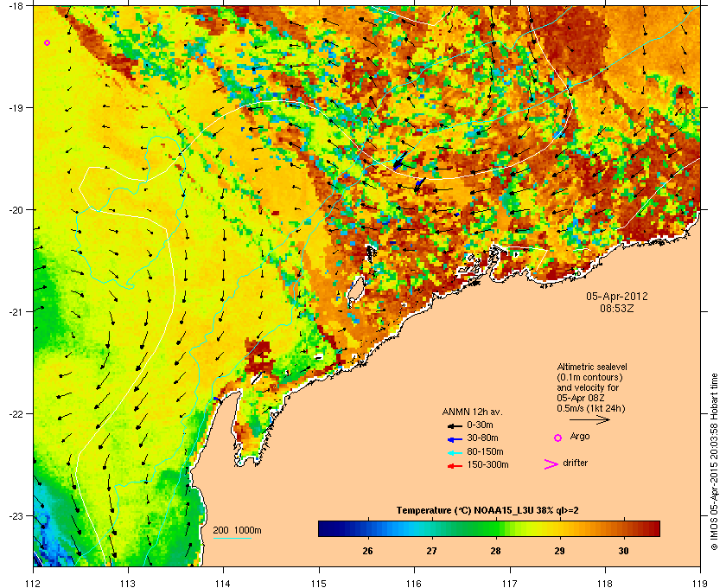Click the '-20' latitude axis label

(16, 209)
